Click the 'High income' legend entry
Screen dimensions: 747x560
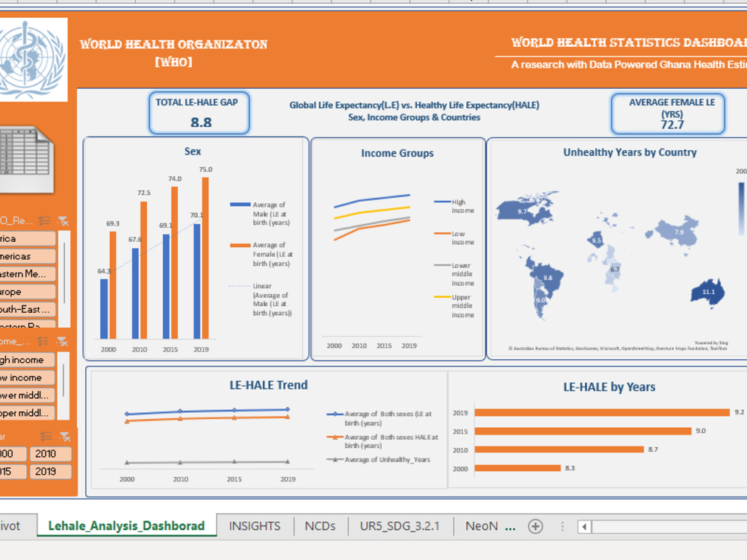pyautogui.click(x=454, y=206)
